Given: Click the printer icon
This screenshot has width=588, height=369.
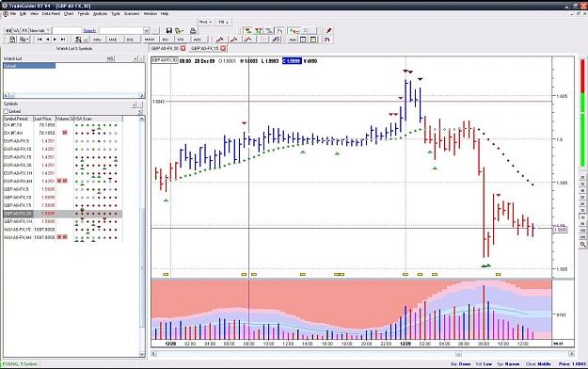Looking at the screenshot, I should 193,30.
